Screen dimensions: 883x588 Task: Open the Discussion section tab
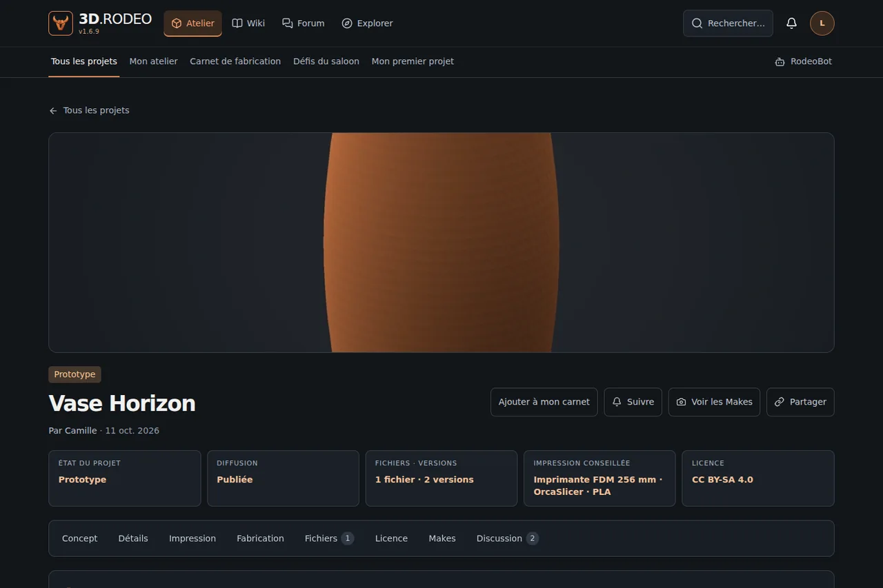point(507,538)
